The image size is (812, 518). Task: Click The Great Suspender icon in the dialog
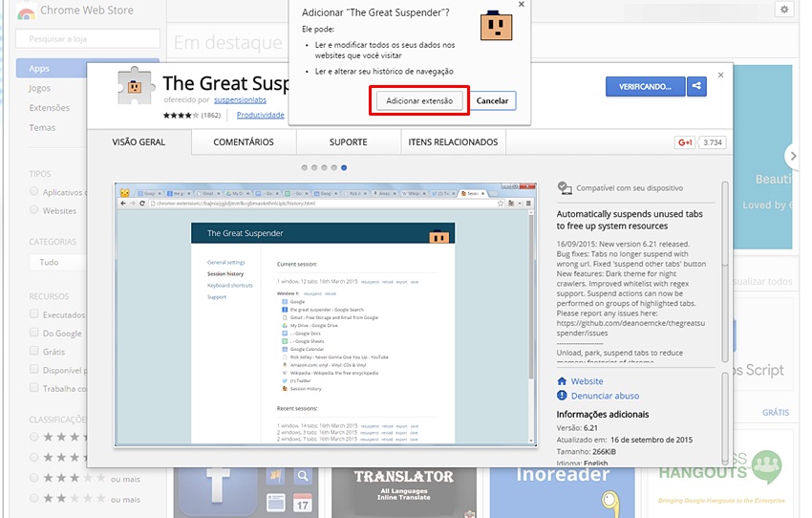[x=496, y=26]
